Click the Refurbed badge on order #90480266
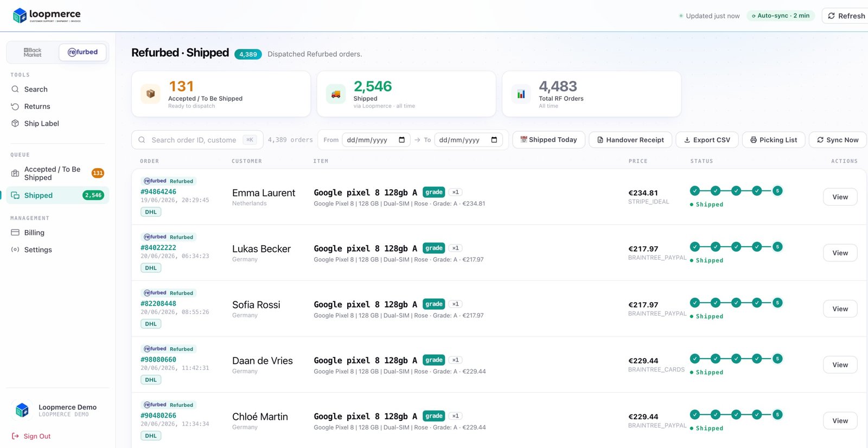868x448 pixels. pos(169,405)
